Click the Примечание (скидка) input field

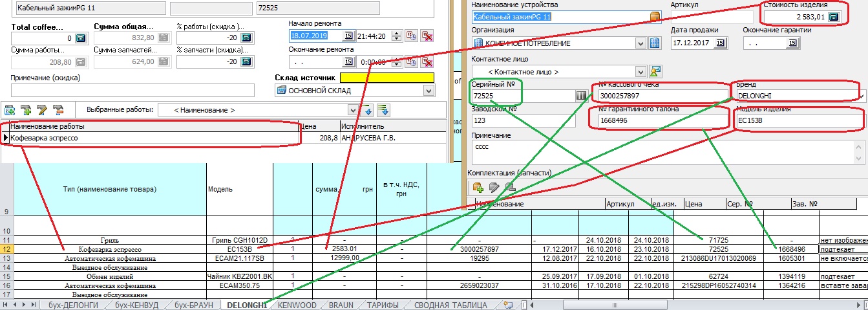(132, 91)
